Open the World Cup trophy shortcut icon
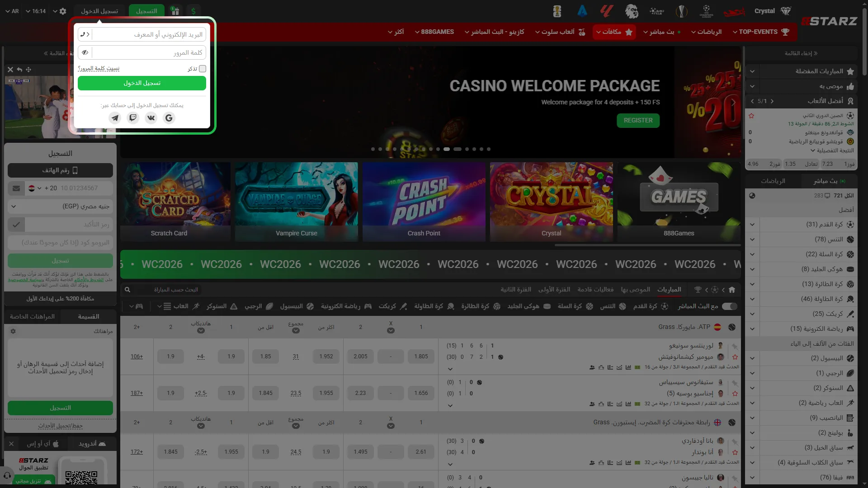This screenshot has height=488, width=868. point(557,11)
